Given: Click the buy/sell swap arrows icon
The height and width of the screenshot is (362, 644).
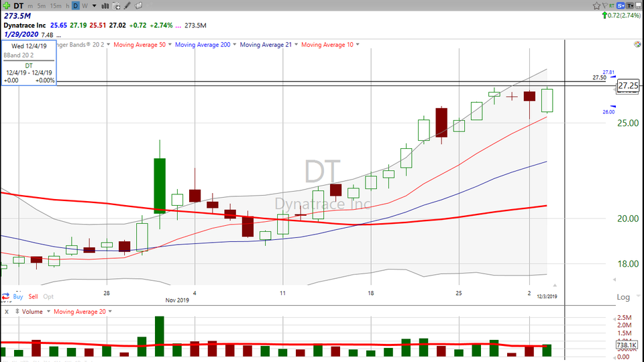Looking at the screenshot, I should [x=5, y=296].
